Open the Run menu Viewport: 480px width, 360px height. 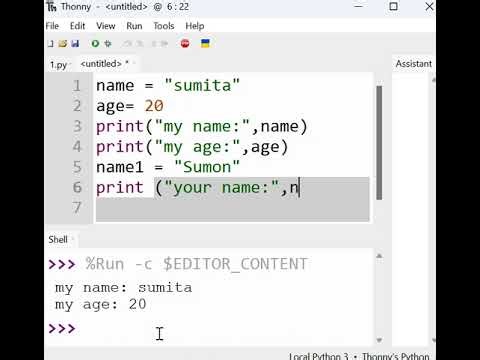[x=134, y=26]
